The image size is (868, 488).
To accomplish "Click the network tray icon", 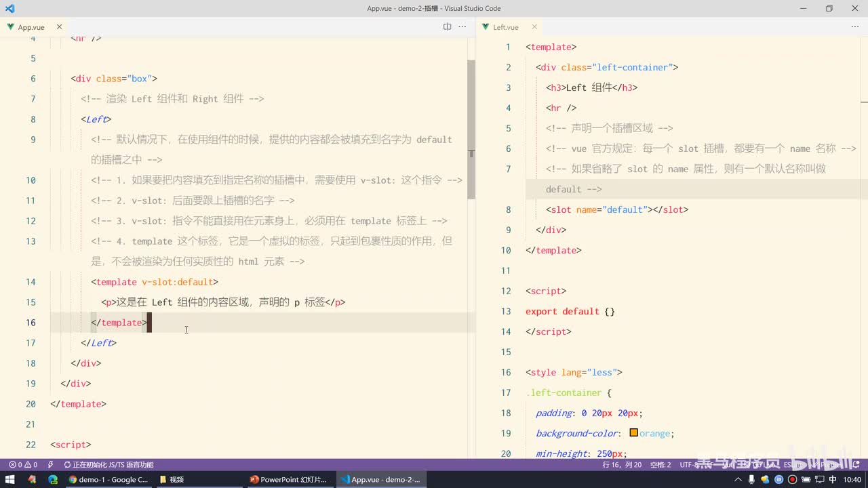I will point(818,479).
